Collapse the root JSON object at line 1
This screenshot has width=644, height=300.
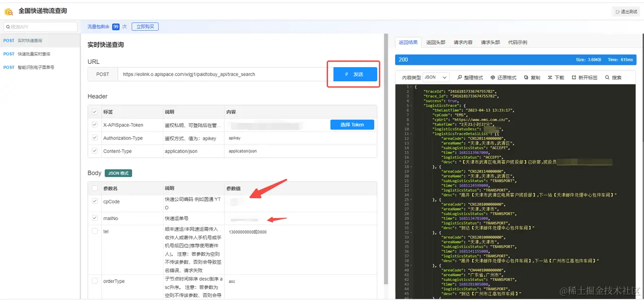click(412, 86)
